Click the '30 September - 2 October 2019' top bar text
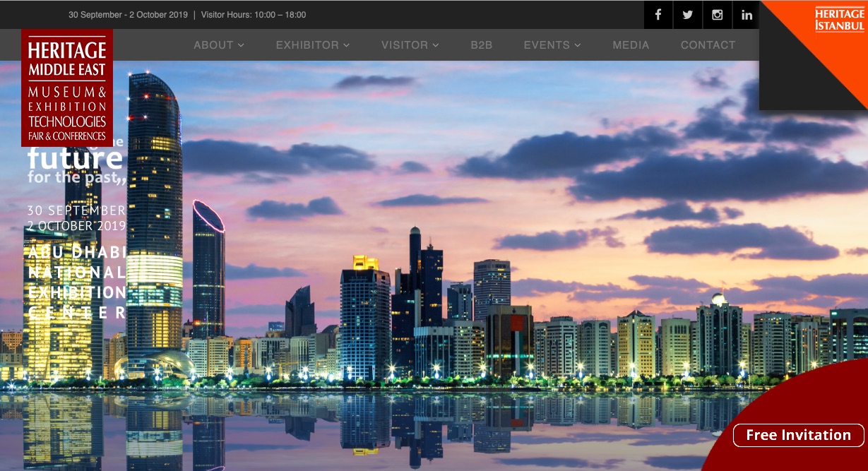The image size is (868, 471). pos(128,15)
